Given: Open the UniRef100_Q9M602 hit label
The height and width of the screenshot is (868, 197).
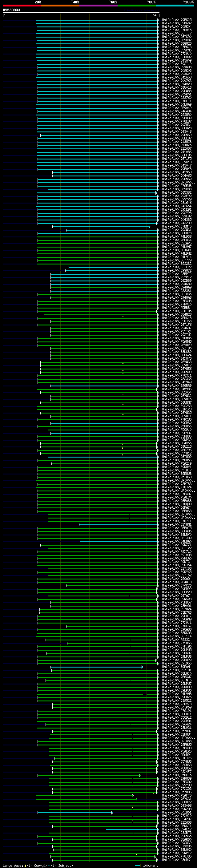Looking at the screenshot, I should click(177, 23).
